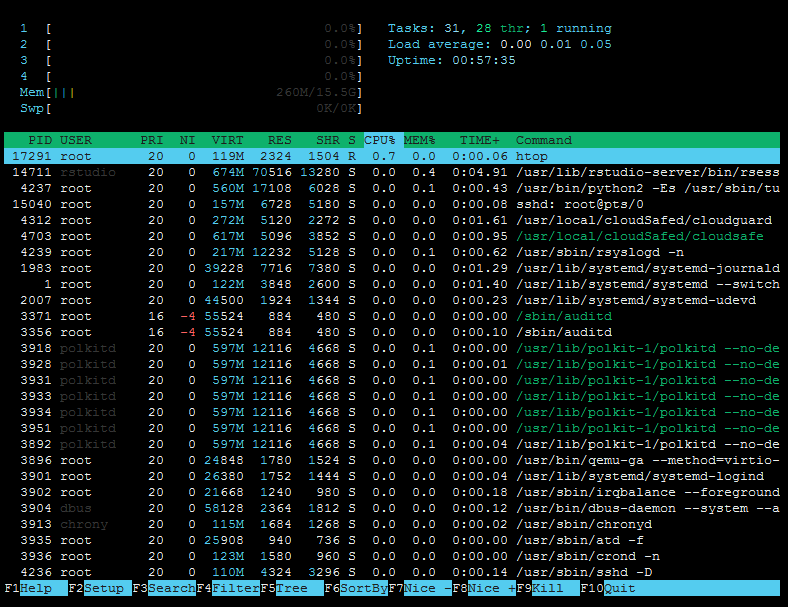
Task: Select the dbus-daemon process row
Action: [392, 509]
